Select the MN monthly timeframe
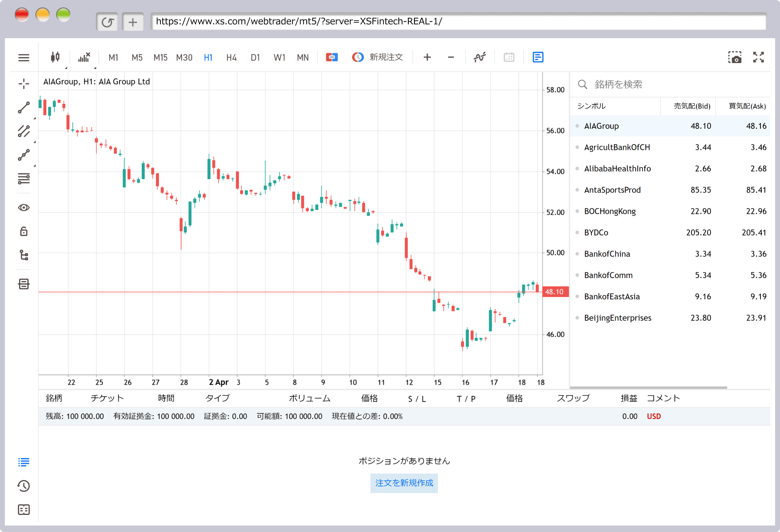This screenshot has width=780, height=532. pos(303,58)
